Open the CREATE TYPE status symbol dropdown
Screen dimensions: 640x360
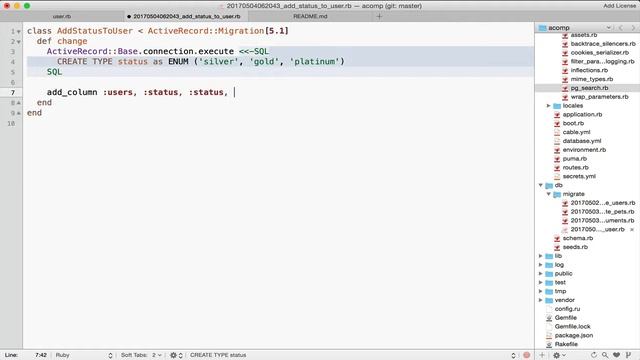[352, 355]
